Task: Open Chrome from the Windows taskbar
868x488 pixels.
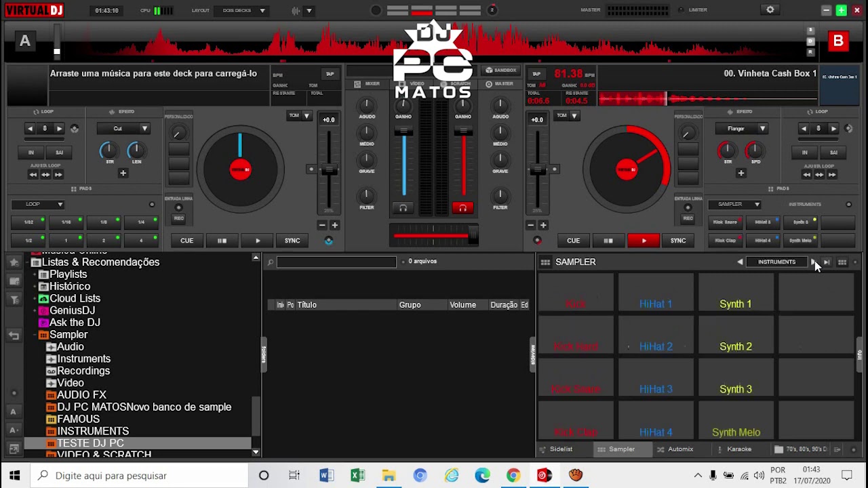Action: coord(513,476)
